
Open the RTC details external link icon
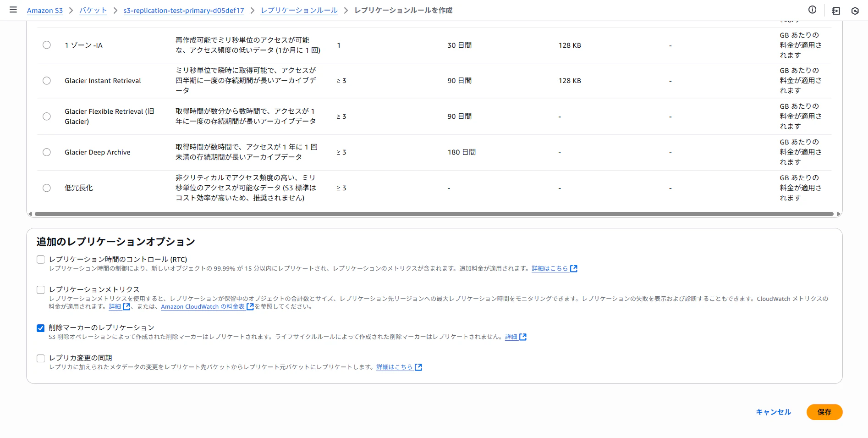[574, 268]
